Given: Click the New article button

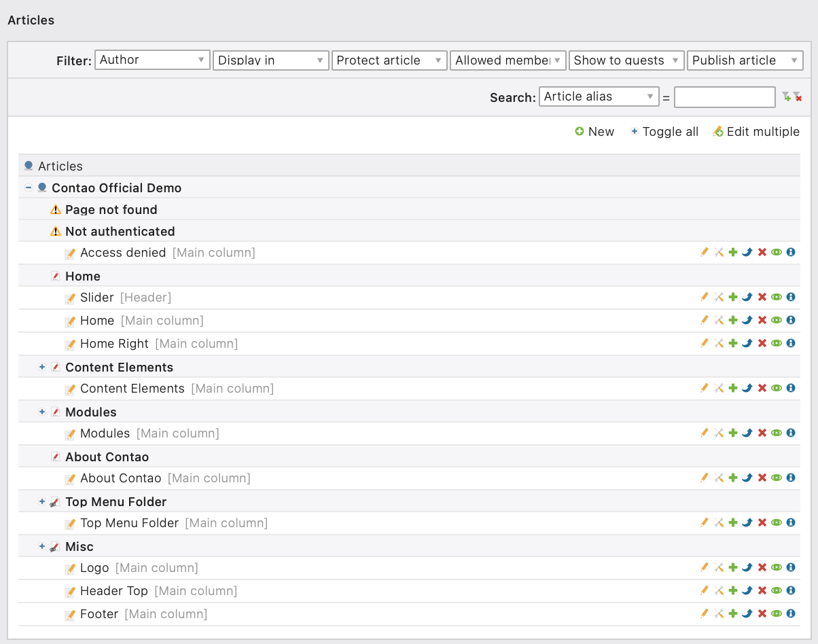Looking at the screenshot, I should coord(594,132).
